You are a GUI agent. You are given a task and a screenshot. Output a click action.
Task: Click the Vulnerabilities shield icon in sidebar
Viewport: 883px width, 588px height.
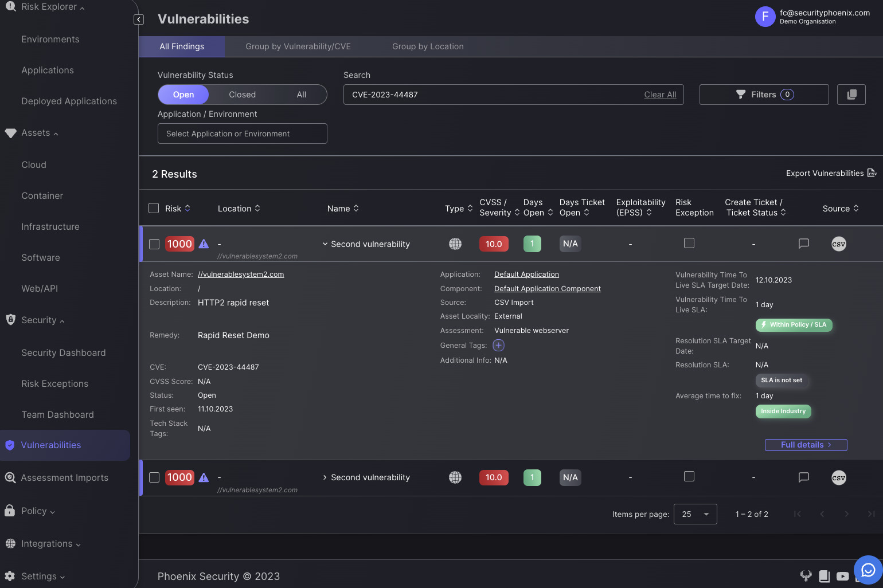(10, 445)
